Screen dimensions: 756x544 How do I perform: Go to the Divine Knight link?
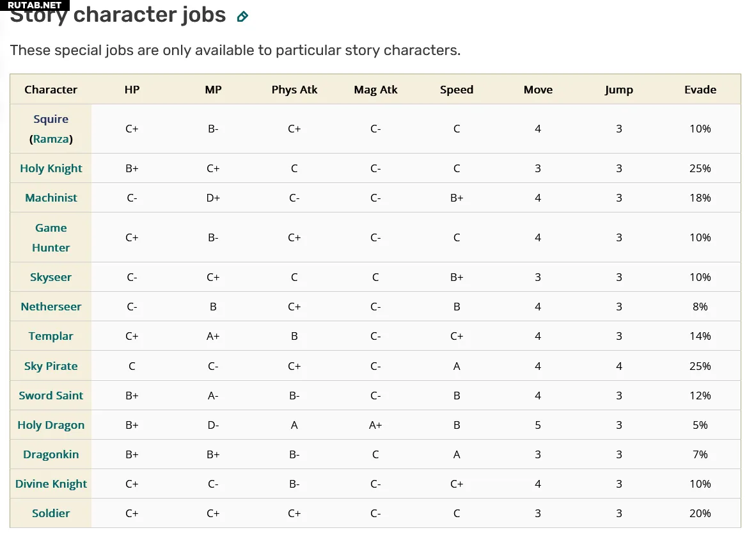coord(51,484)
